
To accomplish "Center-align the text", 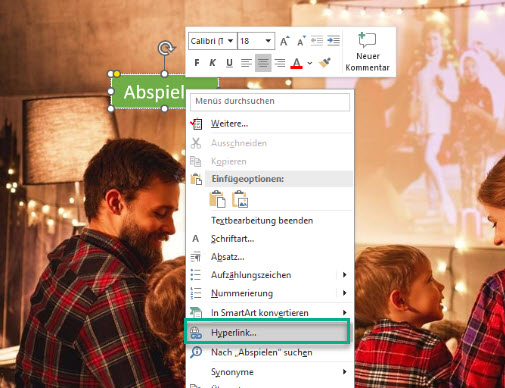I will pos(263,63).
